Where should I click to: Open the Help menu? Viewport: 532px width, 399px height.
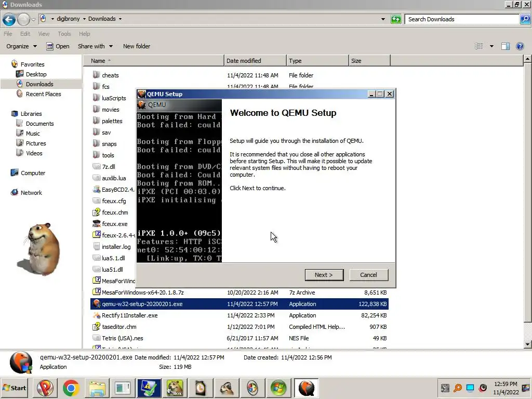point(85,34)
